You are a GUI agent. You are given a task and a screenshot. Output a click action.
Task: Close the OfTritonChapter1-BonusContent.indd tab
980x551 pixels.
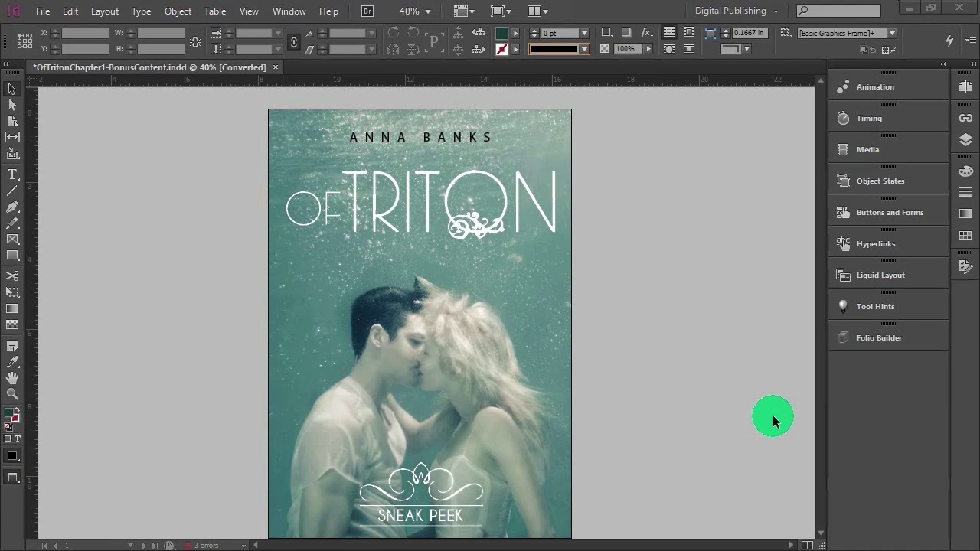pos(276,67)
